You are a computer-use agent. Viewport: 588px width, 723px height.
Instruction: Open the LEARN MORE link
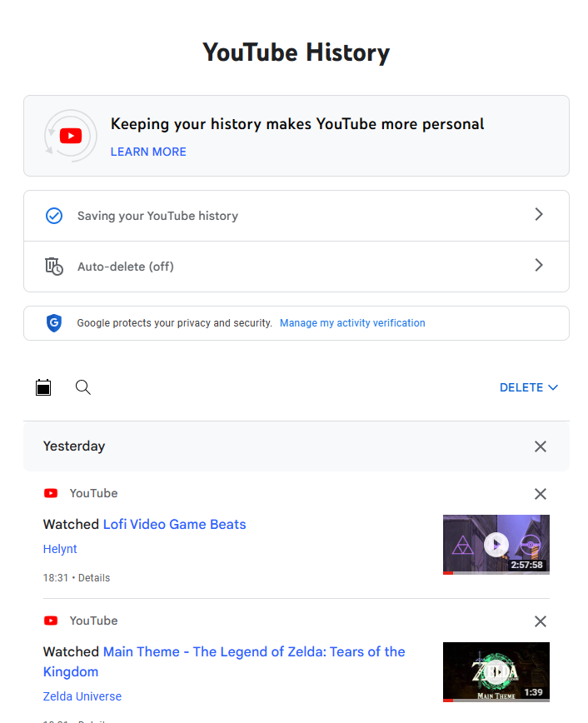[x=148, y=152]
